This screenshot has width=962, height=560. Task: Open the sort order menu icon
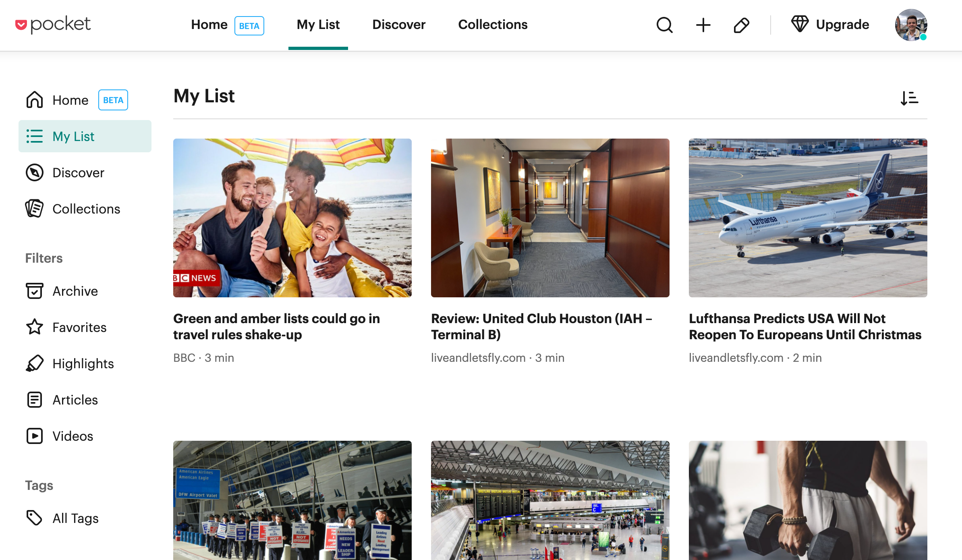[x=909, y=98]
